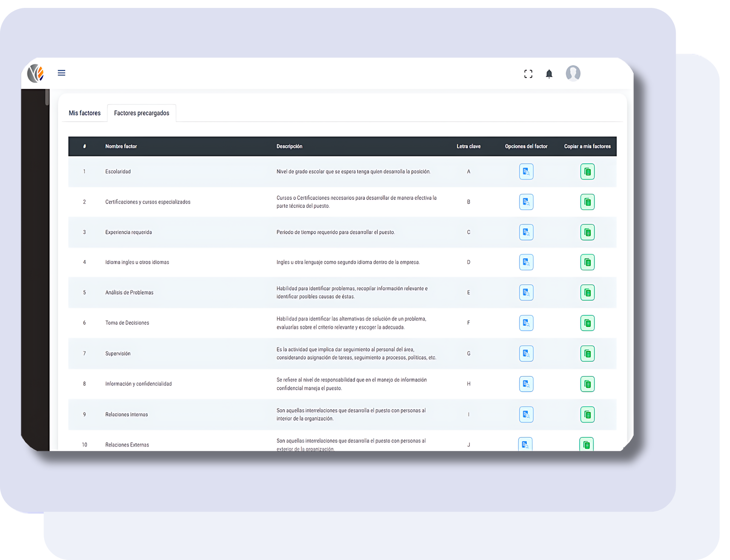Switch to the Mis factores tab
Screen dimensions: 730x560
(84, 113)
